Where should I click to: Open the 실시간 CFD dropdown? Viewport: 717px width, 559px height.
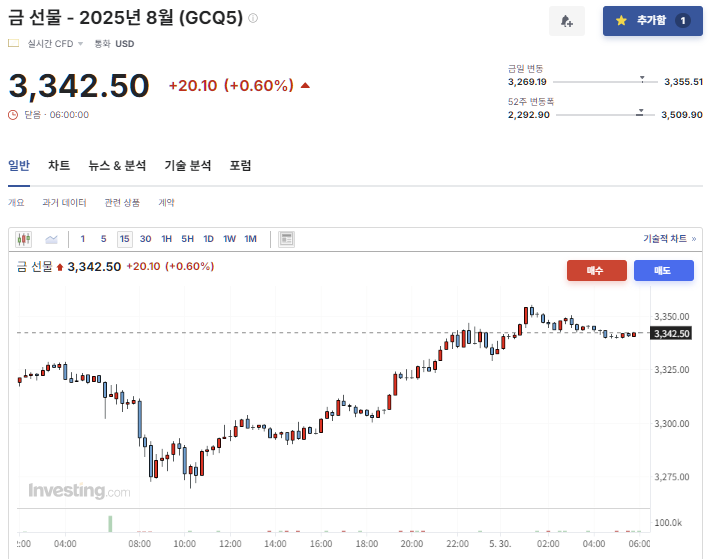pyautogui.click(x=55, y=43)
